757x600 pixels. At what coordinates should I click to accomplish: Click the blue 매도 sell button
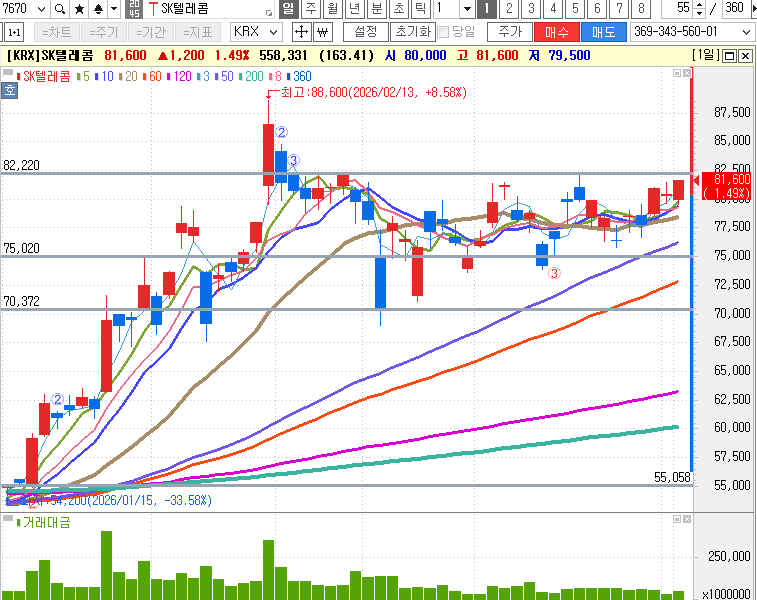click(x=603, y=32)
